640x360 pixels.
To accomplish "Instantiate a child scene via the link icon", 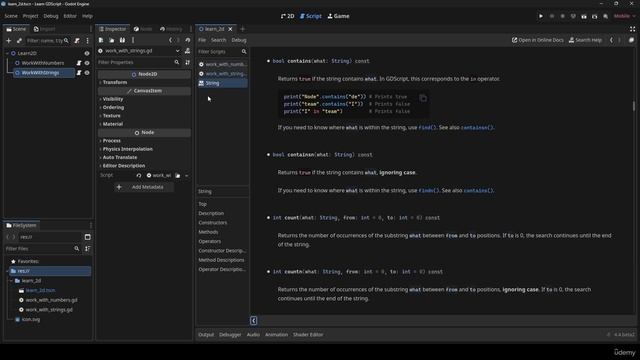I will pyautogui.click(x=19, y=40).
